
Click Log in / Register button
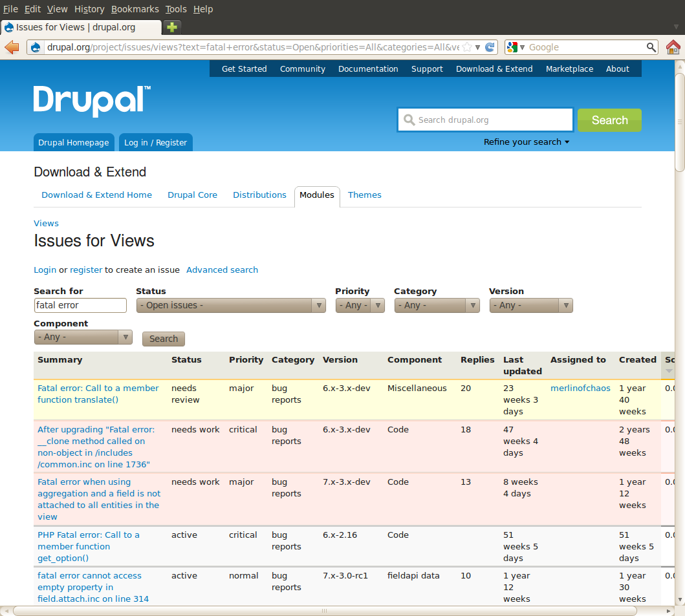[x=155, y=142]
